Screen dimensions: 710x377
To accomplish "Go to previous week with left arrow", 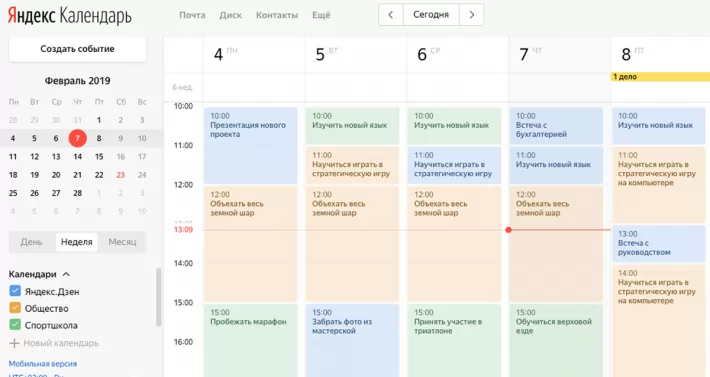I will [x=390, y=15].
